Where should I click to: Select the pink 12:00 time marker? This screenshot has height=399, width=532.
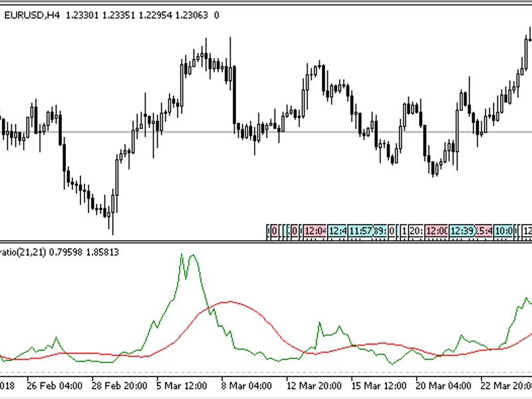pyautogui.click(x=437, y=231)
